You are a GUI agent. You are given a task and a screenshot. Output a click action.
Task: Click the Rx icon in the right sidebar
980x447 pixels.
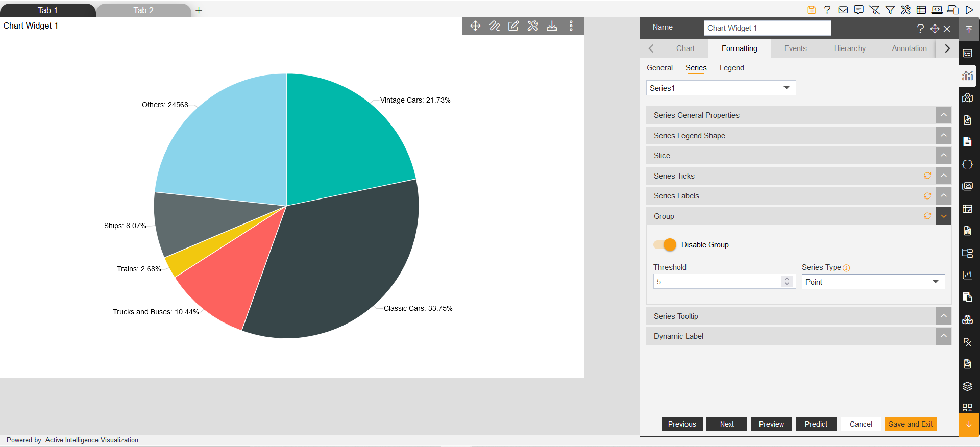(967, 342)
